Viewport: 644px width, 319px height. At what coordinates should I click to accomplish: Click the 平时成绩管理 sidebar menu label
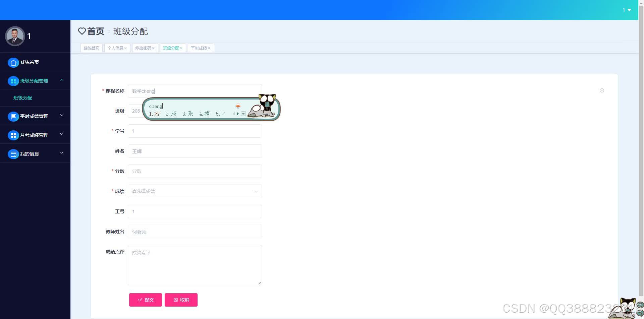[34, 116]
